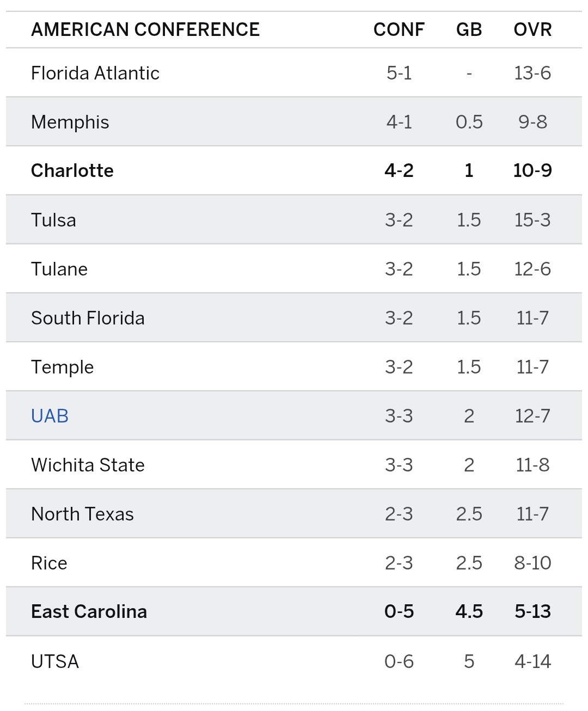Open South Florida team link
Viewport: 588px width, 711px height.
(88, 318)
